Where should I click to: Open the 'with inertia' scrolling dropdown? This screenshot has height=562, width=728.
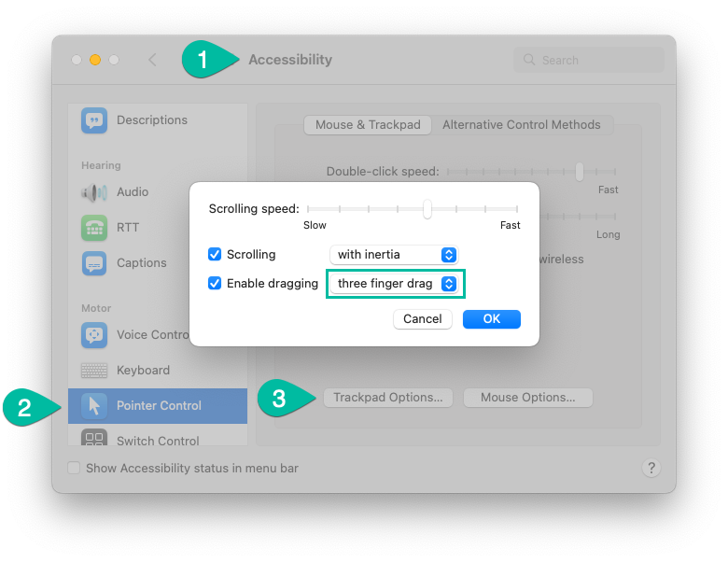(394, 255)
